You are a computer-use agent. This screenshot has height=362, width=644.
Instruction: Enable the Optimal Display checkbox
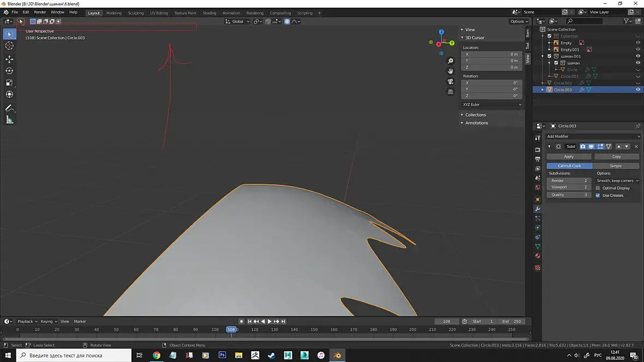(x=598, y=188)
